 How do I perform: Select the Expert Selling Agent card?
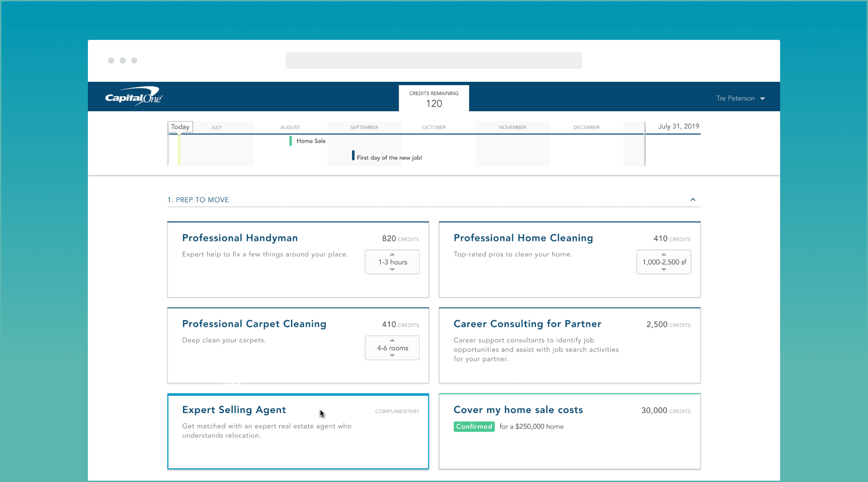click(x=298, y=432)
